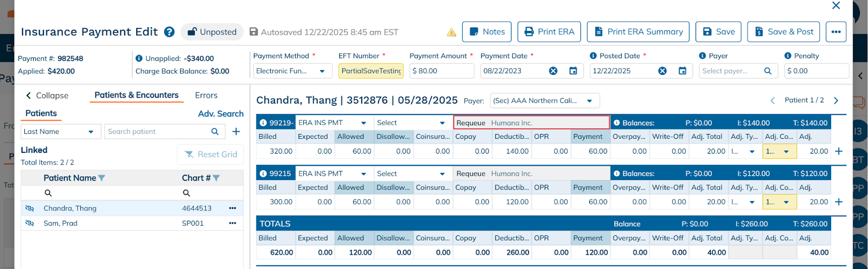
Task: Go to the next patient arrow
Action: pyautogui.click(x=836, y=100)
